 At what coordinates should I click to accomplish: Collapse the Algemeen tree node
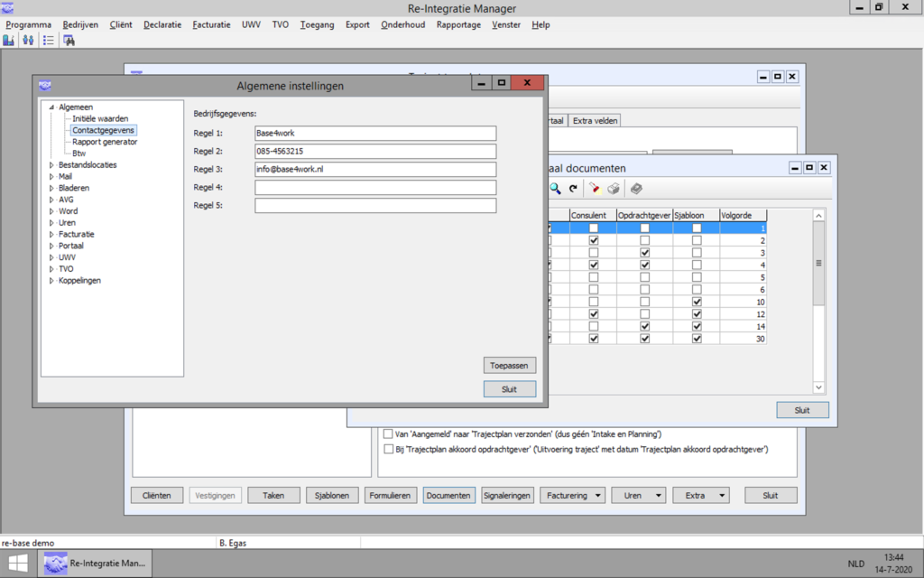(x=51, y=107)
